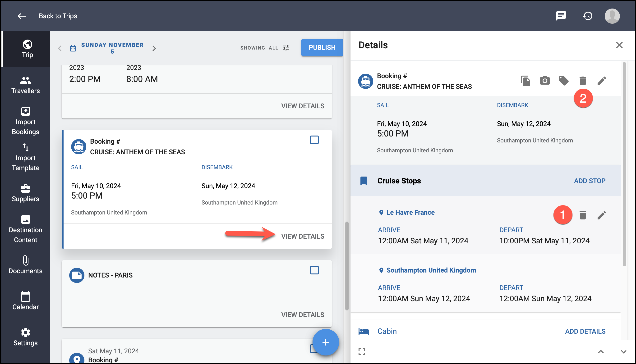Click the itinerary list scrollbar

tap(347, 266)
